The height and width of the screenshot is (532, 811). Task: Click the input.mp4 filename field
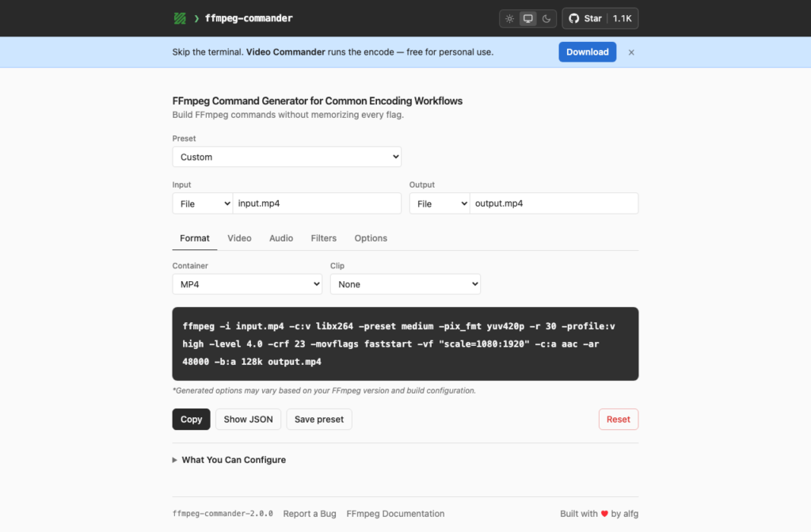(317, 203)
